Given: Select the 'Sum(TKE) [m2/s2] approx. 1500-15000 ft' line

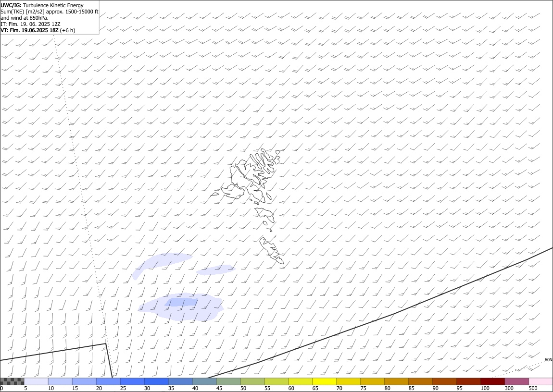Looking at the screenshot, I should (x=50, y=12).
